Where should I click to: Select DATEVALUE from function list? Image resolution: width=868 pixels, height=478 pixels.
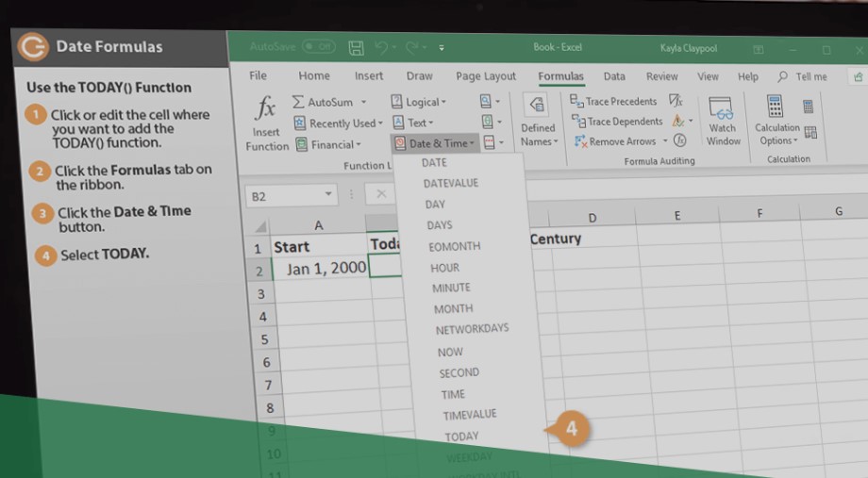[451, 183]
